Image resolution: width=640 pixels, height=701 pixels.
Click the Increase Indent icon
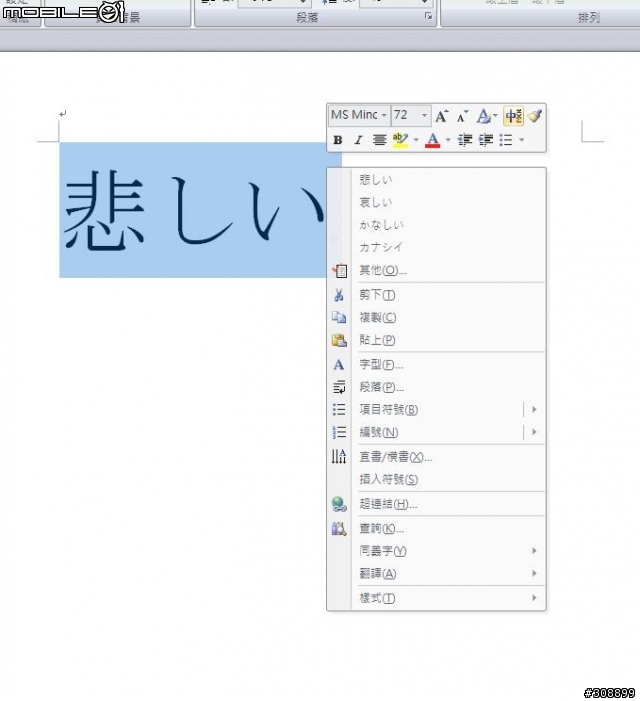(x=486, y=140)
